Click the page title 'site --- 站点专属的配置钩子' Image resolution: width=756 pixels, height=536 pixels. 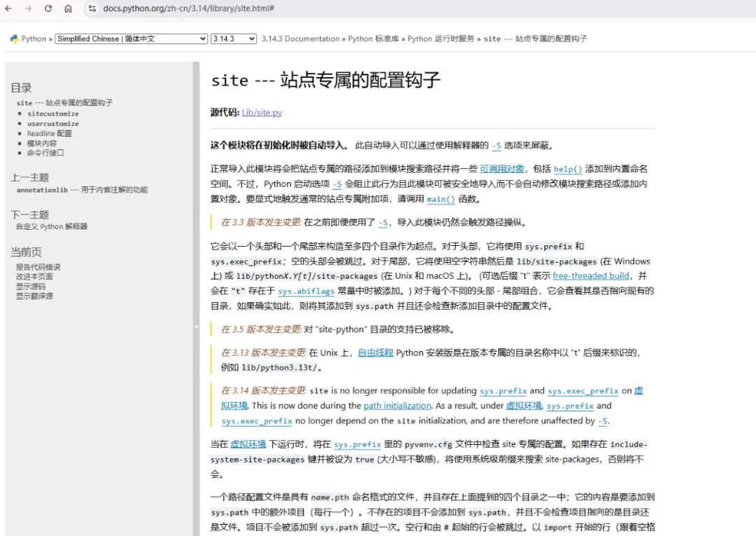[326, 80]
